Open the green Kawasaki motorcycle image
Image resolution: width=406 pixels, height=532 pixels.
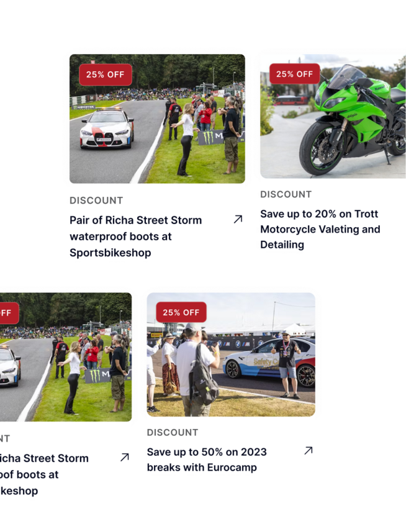pyautogui.click(x=333, y=116)
